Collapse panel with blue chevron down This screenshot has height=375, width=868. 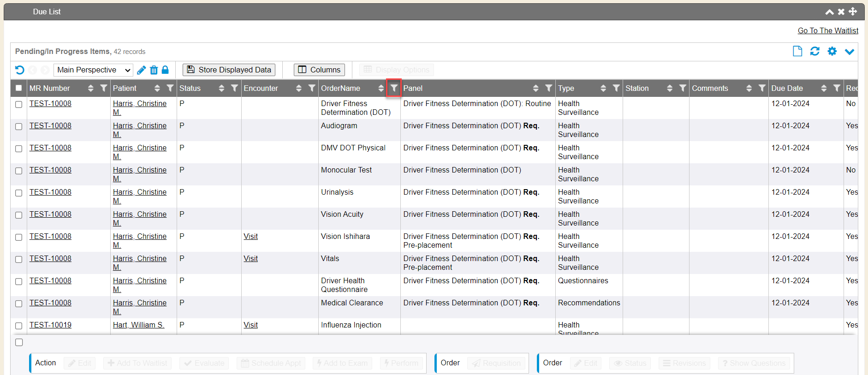point(849,52)
